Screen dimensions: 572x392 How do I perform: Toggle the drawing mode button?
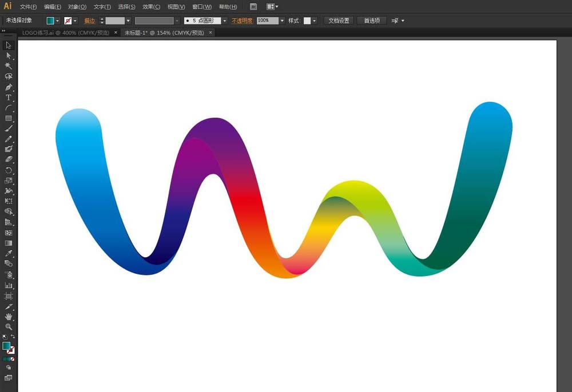pyautogui.click(x=9, y=367)
